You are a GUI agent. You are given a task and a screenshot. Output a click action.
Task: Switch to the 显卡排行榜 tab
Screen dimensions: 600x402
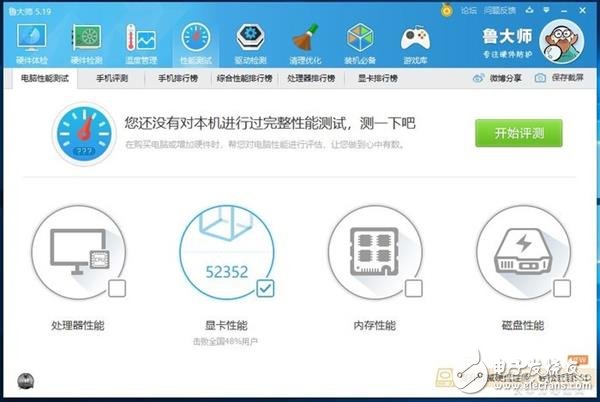(x=378, y=78)
